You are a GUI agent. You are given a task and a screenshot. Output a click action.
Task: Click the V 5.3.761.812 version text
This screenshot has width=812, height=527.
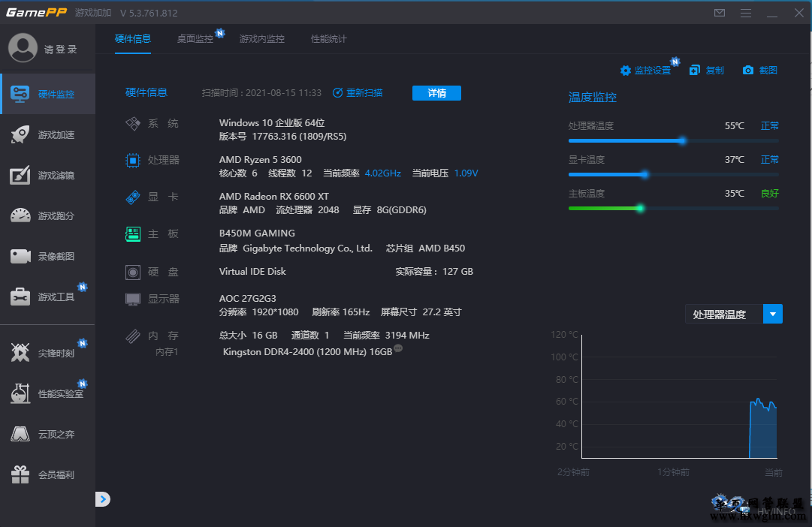pyautogui.click(x=149, y=13)
